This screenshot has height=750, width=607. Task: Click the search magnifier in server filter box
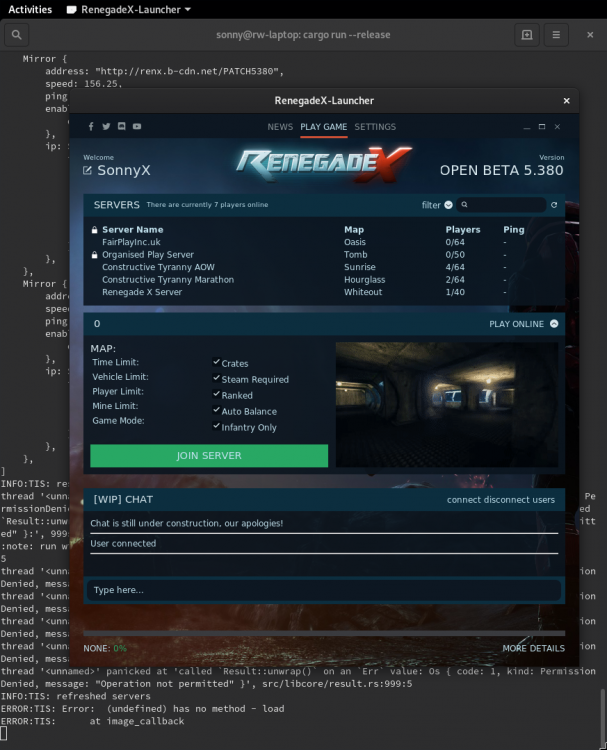[464, 205]
